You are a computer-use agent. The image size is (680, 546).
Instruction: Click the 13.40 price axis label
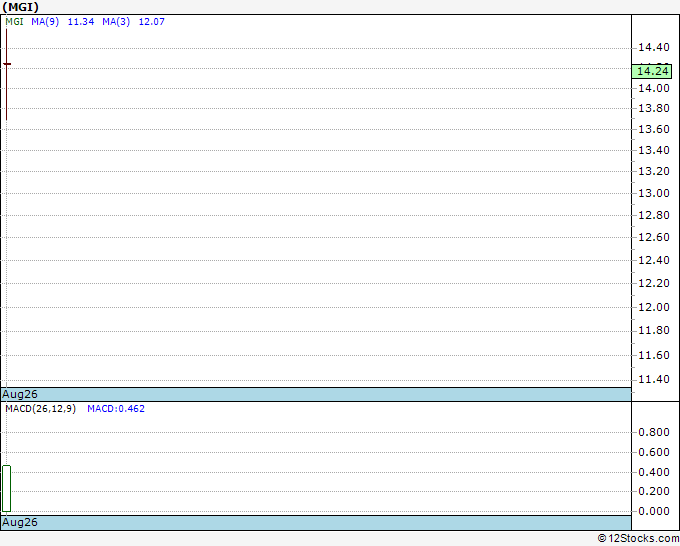(654, 150)
